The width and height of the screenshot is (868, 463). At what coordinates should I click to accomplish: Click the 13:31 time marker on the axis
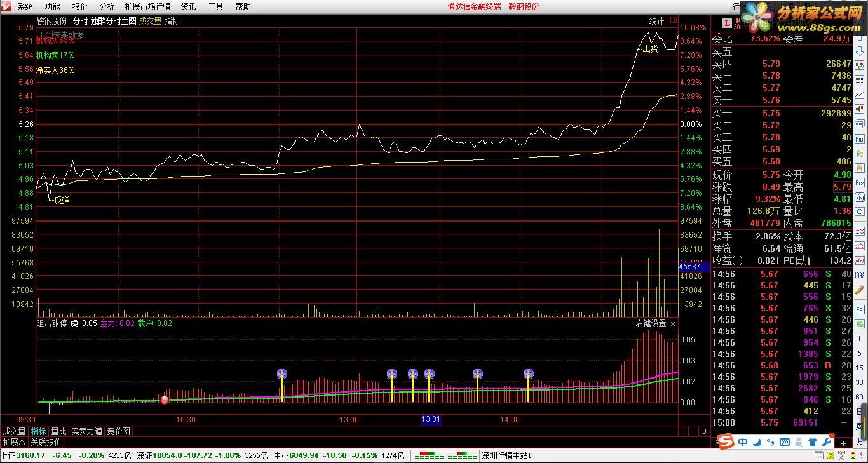pyautogui.click(x=431, y=419)
